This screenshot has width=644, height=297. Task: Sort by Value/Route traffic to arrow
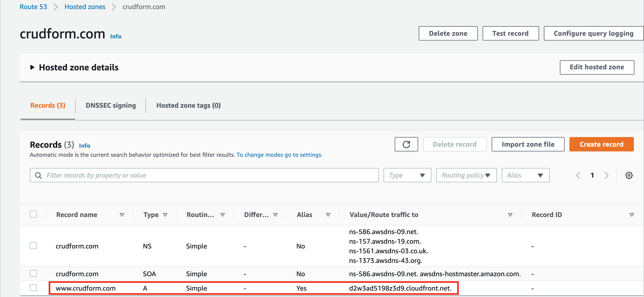coord(510,215)
